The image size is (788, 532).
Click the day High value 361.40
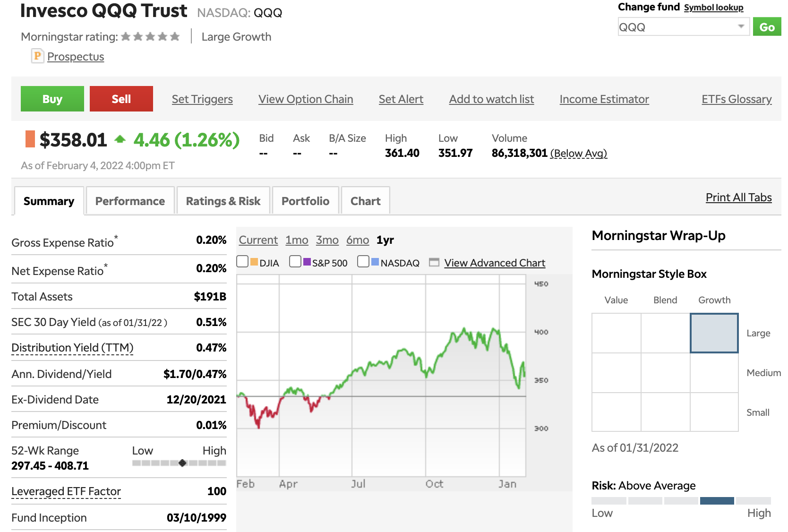pos(402,153)
